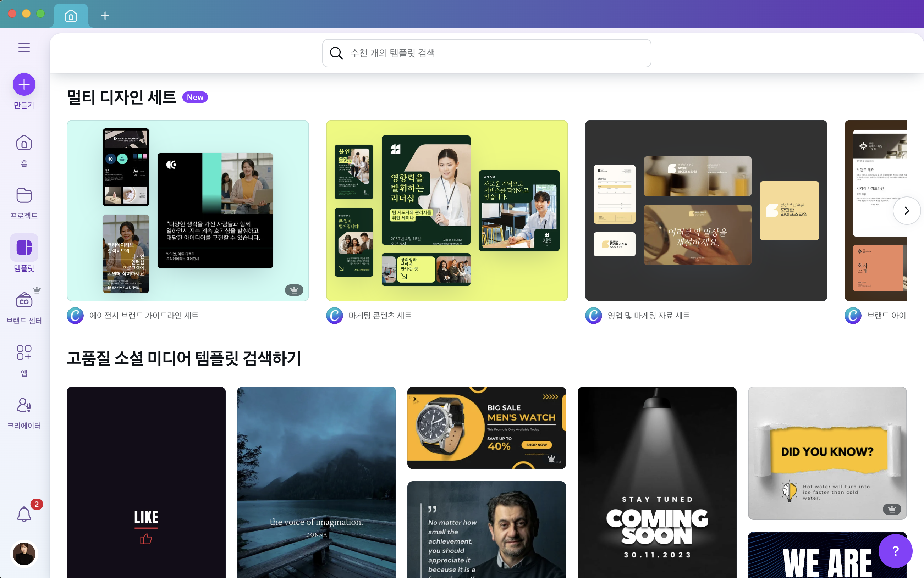Click the 수천 개의 템플릿 검색 search field
This screenshot has width=924, height=578.
tap(493, 53)
